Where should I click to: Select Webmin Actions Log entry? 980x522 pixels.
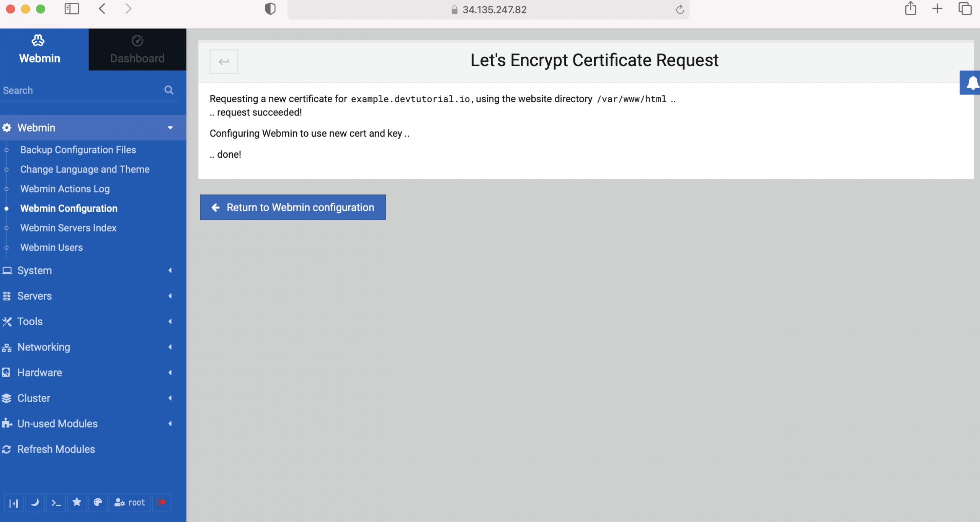65,188
